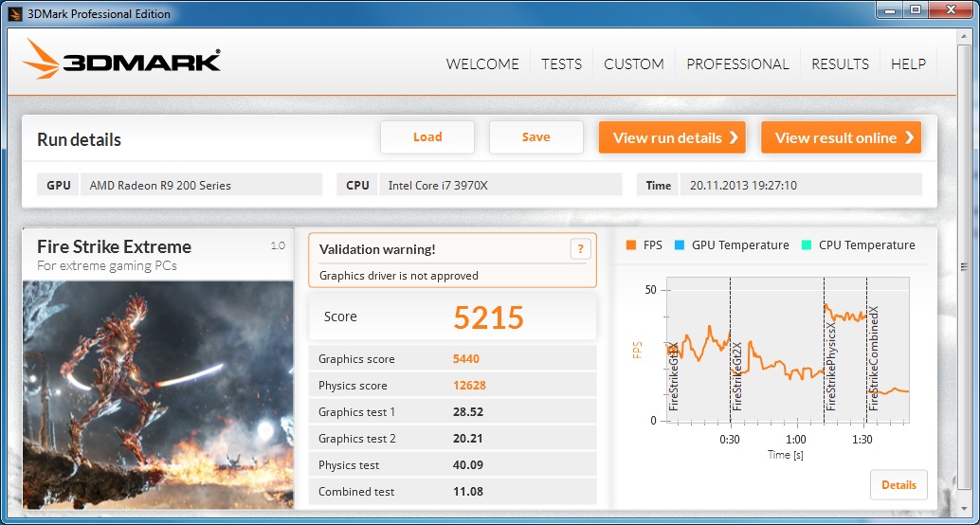The image size is (980, 525).
Task: Click the Save button
Action: point(536,137)
